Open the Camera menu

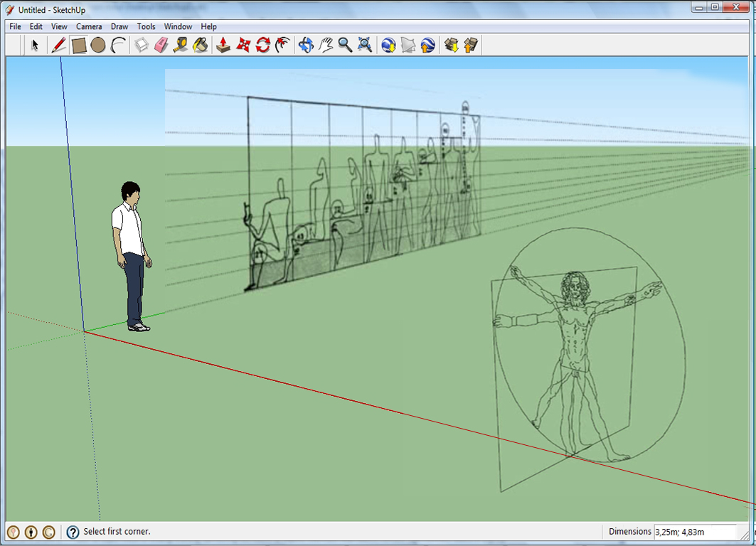89,26
